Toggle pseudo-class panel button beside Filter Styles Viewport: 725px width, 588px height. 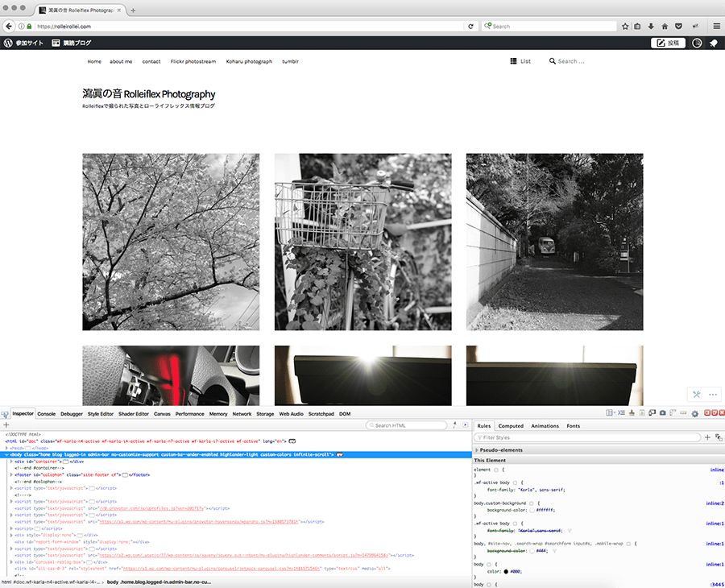[x=719, y=437]
